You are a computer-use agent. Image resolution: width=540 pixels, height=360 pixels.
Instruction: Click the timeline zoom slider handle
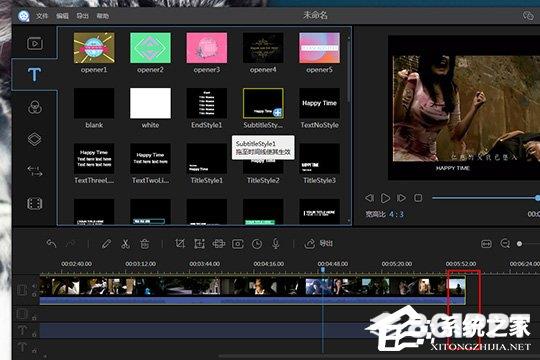[x=519, y=244]
